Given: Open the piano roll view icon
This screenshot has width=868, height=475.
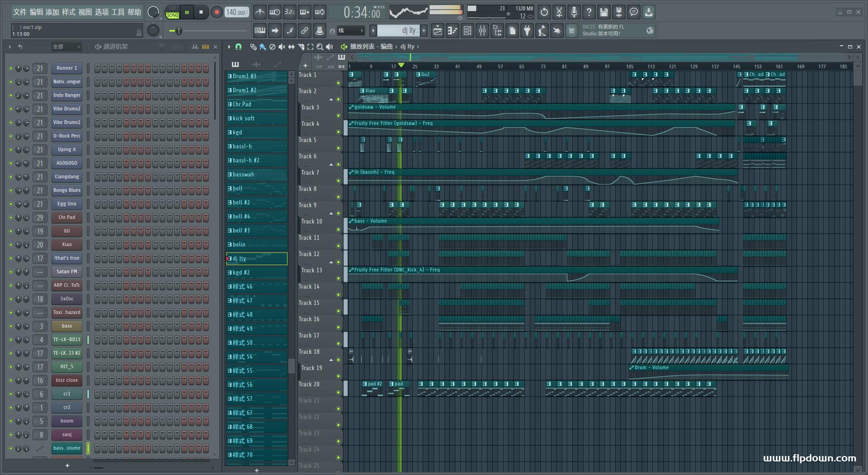Looking at the screenshot, I should [453, 31].
